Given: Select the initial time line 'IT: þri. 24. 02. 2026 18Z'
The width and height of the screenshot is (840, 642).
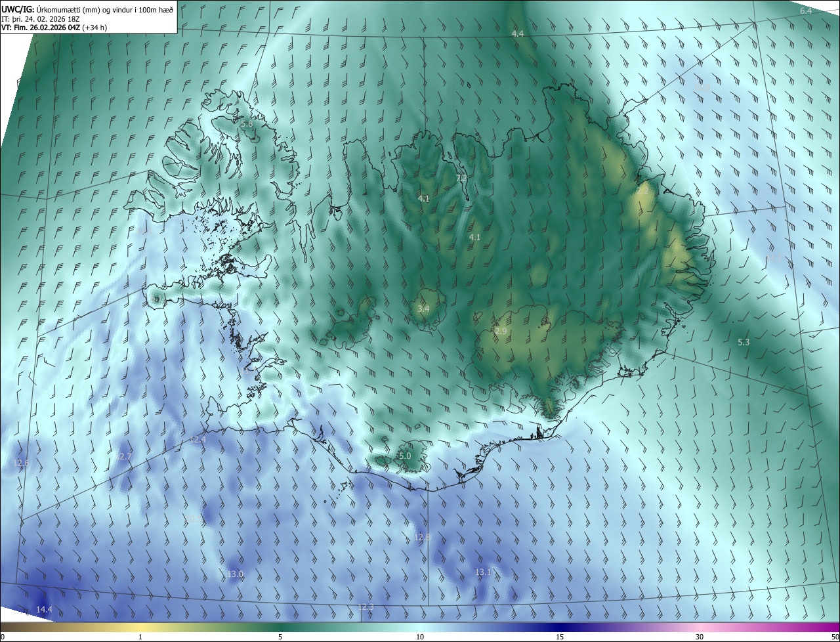Looking at the screenshot, I should point(40,18).
